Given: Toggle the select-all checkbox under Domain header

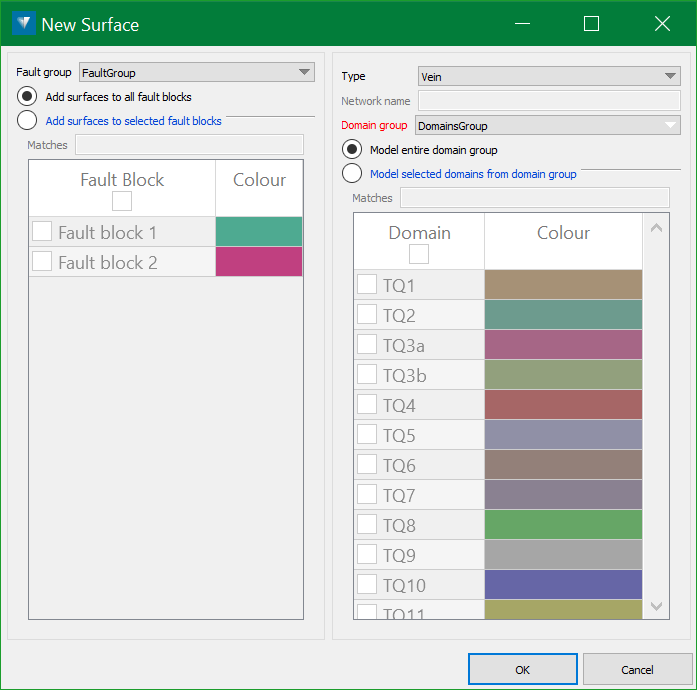Looking at the screenshot, I should click(419, 255).
